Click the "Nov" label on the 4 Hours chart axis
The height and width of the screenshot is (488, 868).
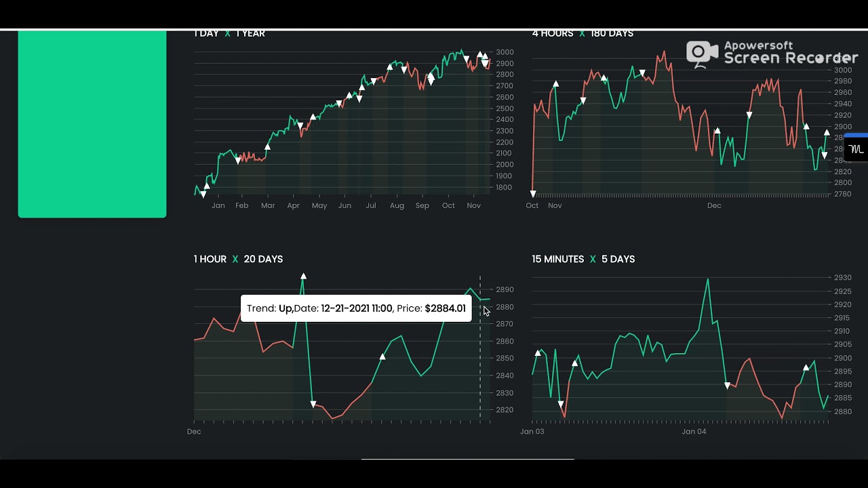[555, 205]
